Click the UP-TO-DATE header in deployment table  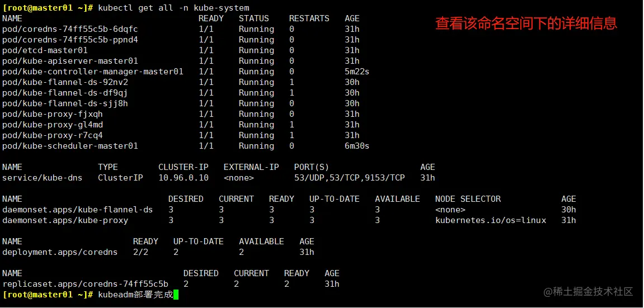[x=199, y=241]
